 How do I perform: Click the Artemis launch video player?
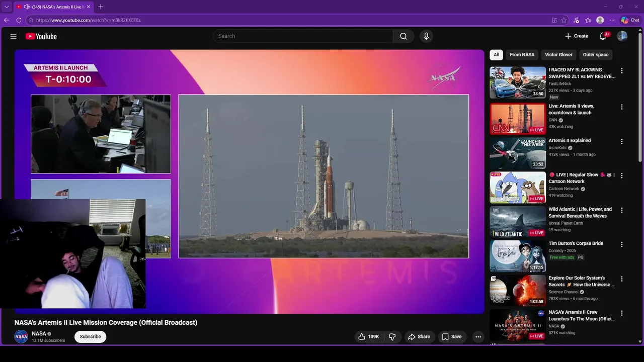250,181
